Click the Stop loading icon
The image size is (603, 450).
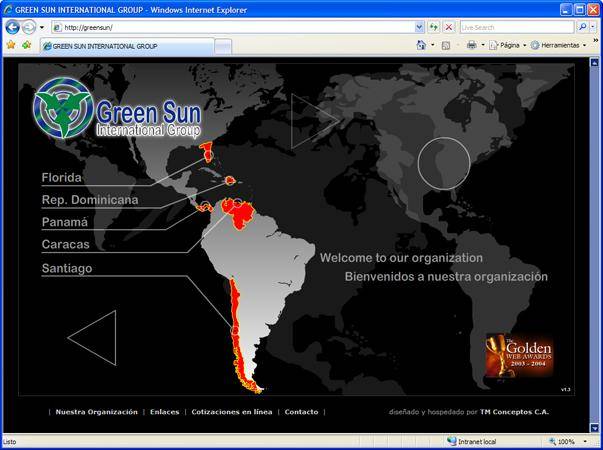[x=448, y=27]
